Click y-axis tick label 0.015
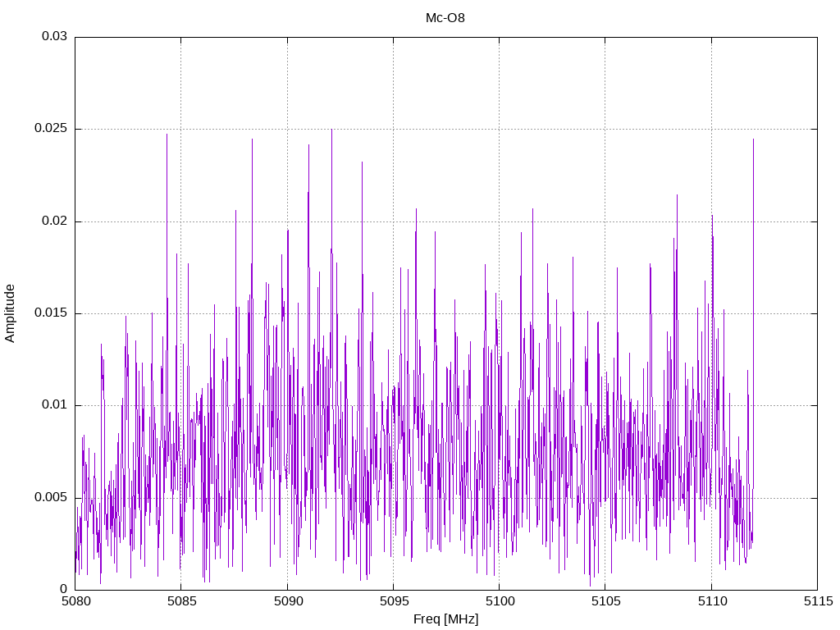The height and width of the screenshot is (630, 840). (51, 313)
